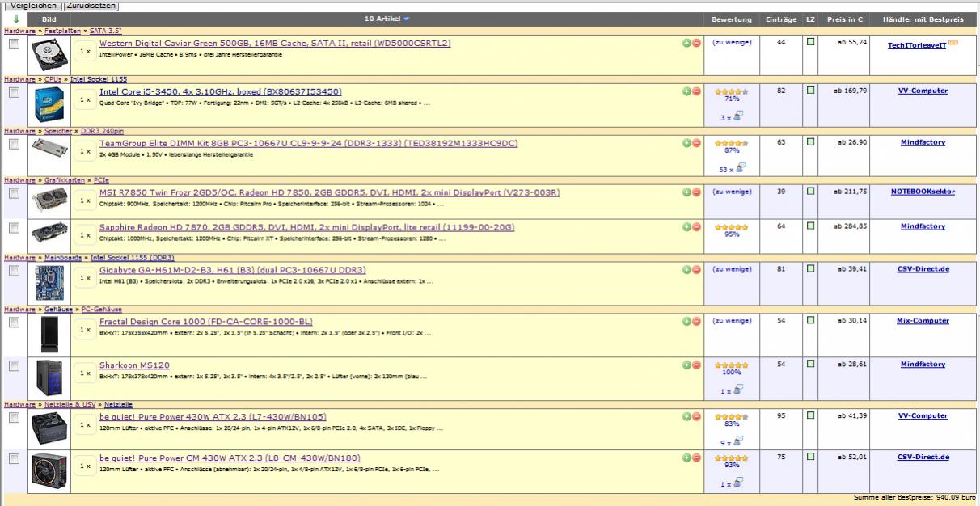Toggle LZ checkbox for be quiet! Pure Power CM

811,457
